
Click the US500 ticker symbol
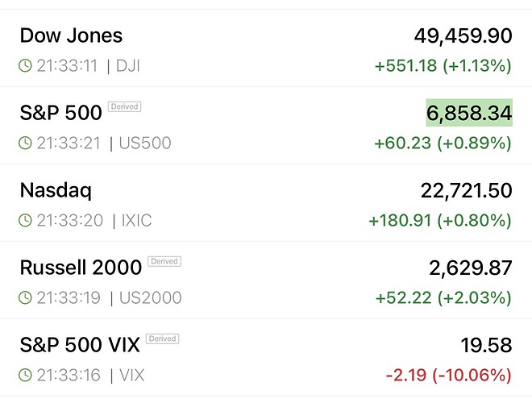tap(145, 143)
